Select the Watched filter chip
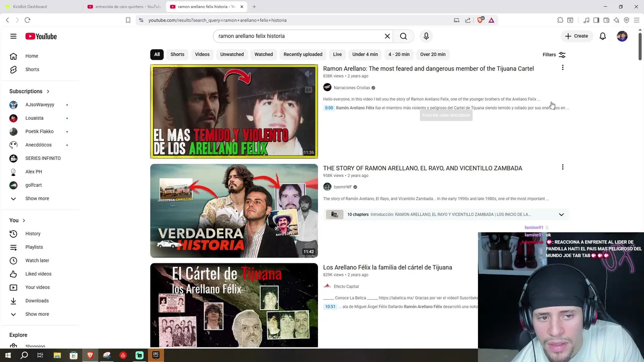 pos(264,54)
